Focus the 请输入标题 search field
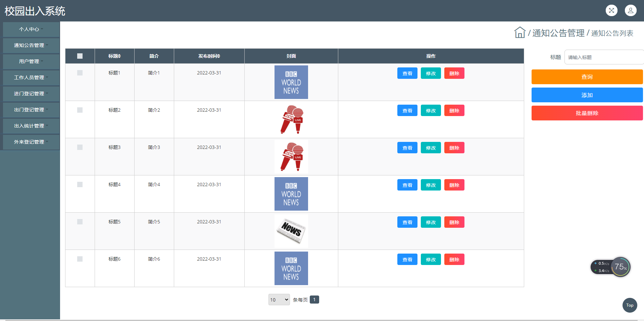Viewport: 644px width, 321px height. [604, 57]
